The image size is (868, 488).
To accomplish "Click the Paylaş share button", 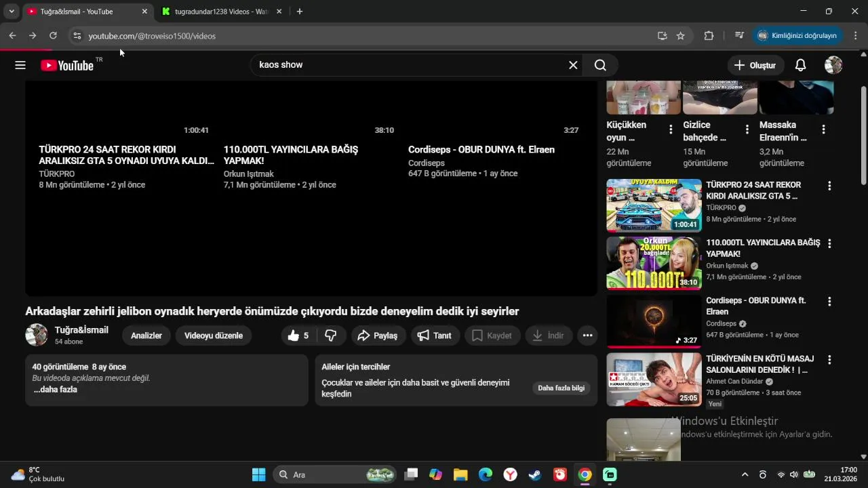I will (378, 335).
